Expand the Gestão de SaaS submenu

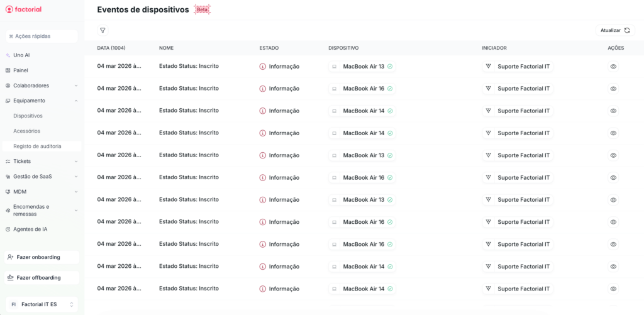[76, 177]
